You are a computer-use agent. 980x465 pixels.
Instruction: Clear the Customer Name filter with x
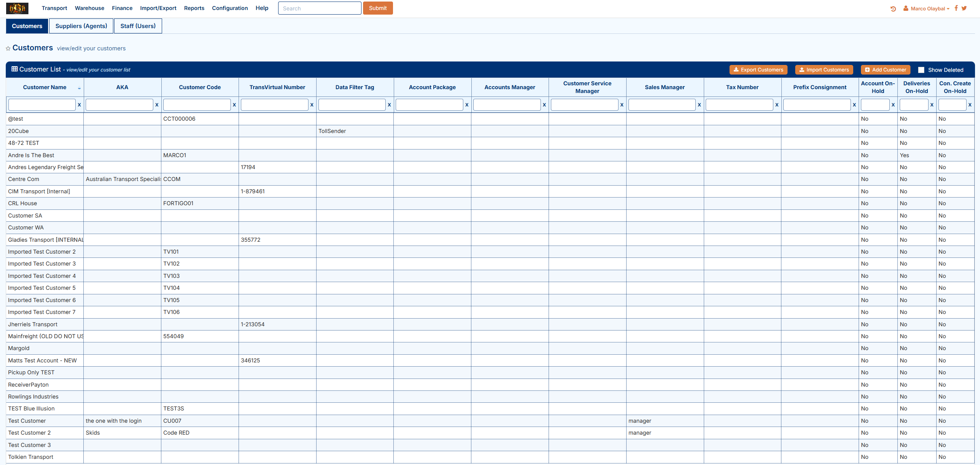(80, 105)
